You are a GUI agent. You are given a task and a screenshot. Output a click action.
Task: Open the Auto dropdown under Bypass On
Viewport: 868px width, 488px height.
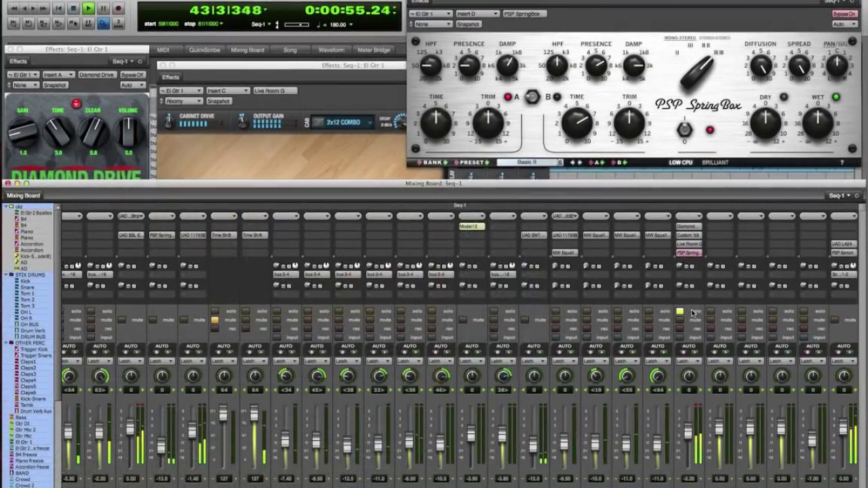point(844,24)
